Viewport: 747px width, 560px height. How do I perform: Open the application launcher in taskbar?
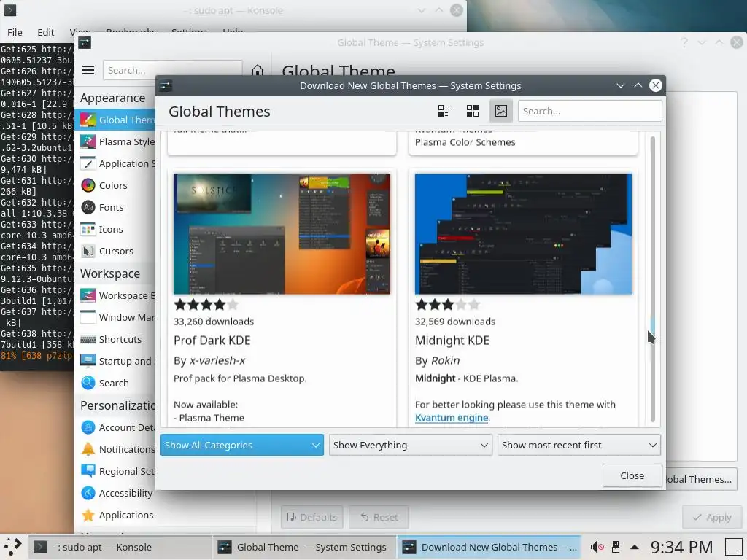(x=13, y=547)
